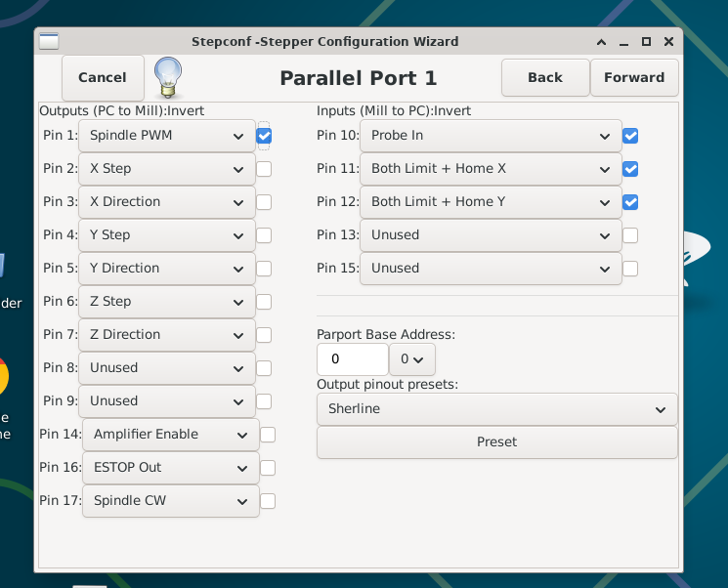
Task: Toggle the Pin 10 Probe In invert checkbox
Action: pyautogui.click(x=630, y=136)
